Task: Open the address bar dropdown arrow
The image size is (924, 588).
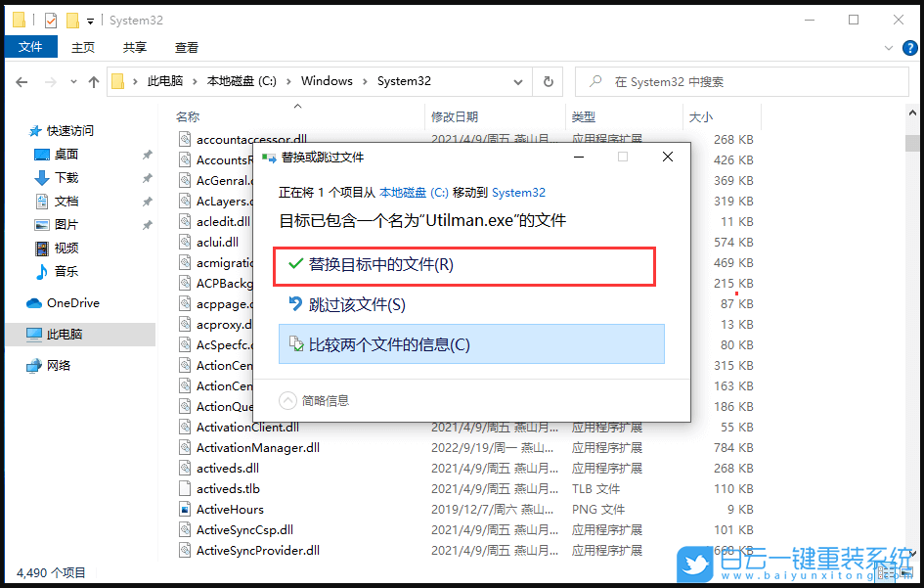Action: coord(518,81)
